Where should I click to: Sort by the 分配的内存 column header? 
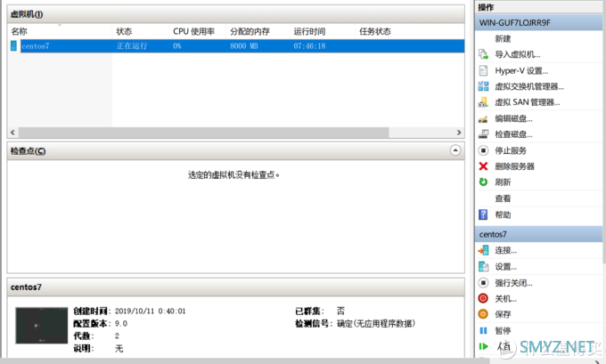[258, 31]
